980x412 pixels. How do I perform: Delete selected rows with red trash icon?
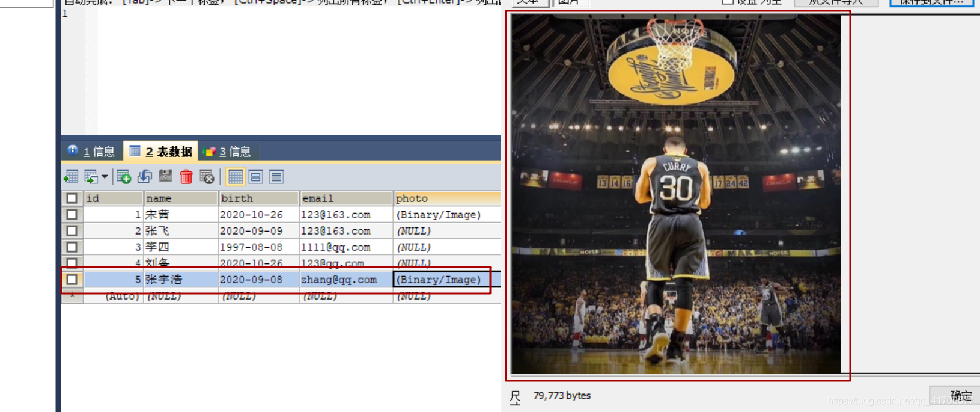pos(186,177)
